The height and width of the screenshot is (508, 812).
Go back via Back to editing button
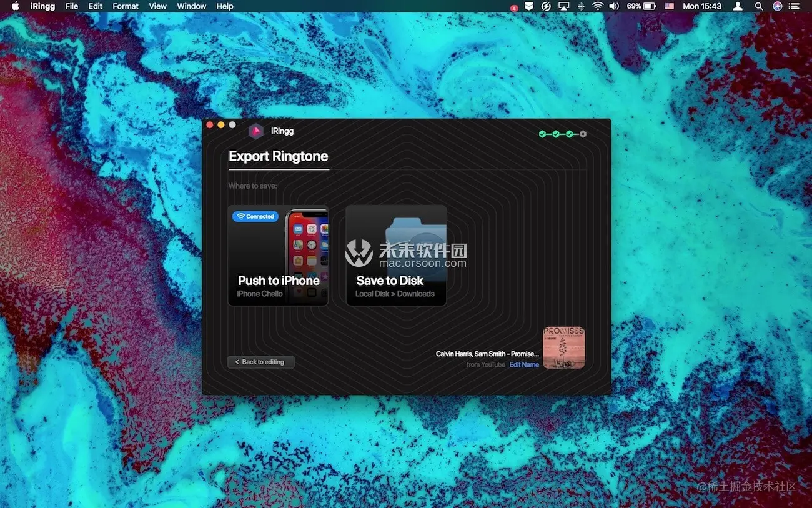260,362
